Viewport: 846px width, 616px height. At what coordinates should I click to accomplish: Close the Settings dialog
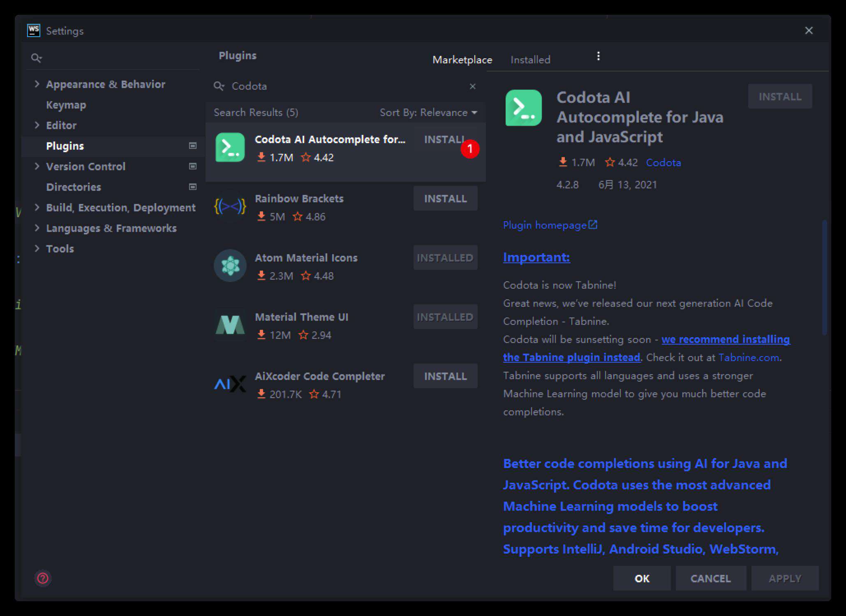pos(809,30)
